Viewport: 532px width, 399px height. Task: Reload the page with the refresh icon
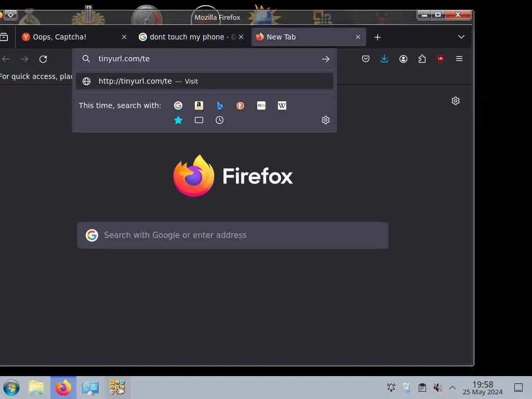click(43, 59)
